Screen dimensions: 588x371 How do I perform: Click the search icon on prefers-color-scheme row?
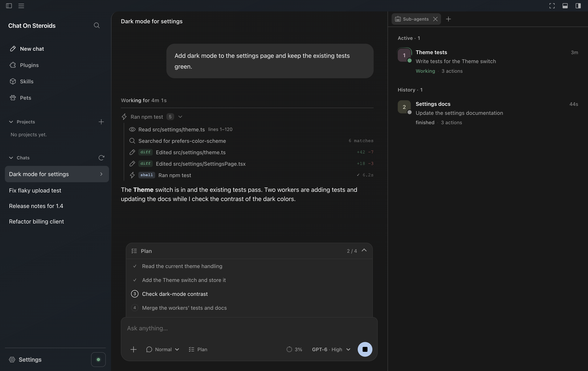pos(132,141)
